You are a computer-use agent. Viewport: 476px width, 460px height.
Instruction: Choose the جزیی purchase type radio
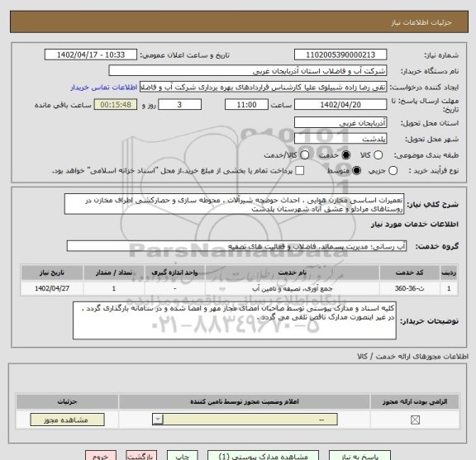pyautogui.click(x=393, y=170)
